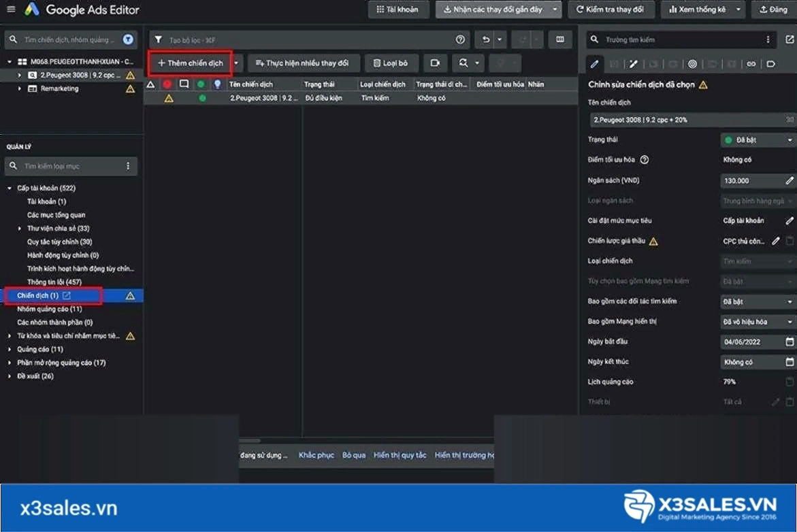797x532 pixels.
Task: Click the lightbulb recommendations column header
Action: tap(218, 84)
